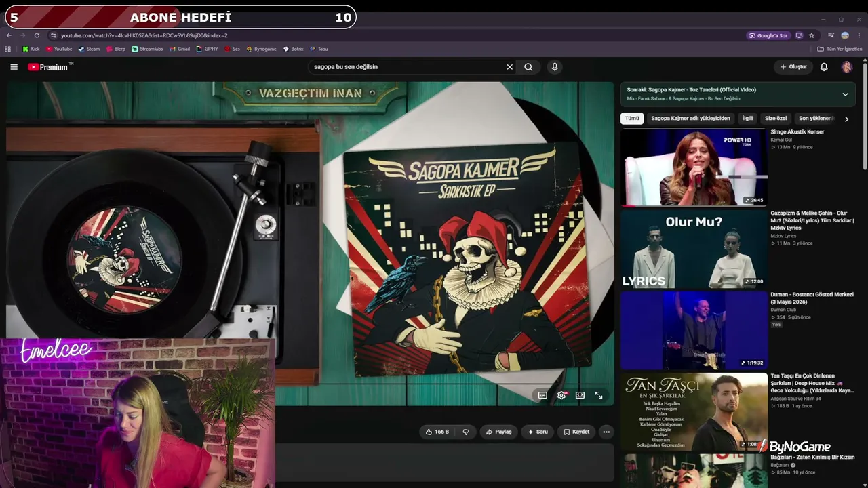This screenshot has height=488, width=868.
Task: Reload the page with the refresh icon
Action: pos(37,35)
